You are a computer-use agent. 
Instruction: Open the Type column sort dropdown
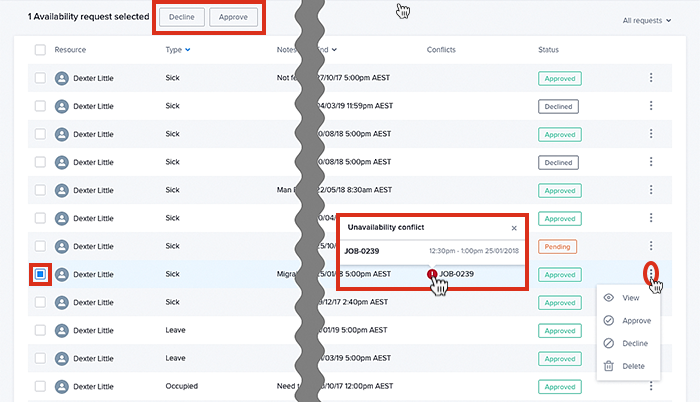pyautogui.click(x=188, y=50)
